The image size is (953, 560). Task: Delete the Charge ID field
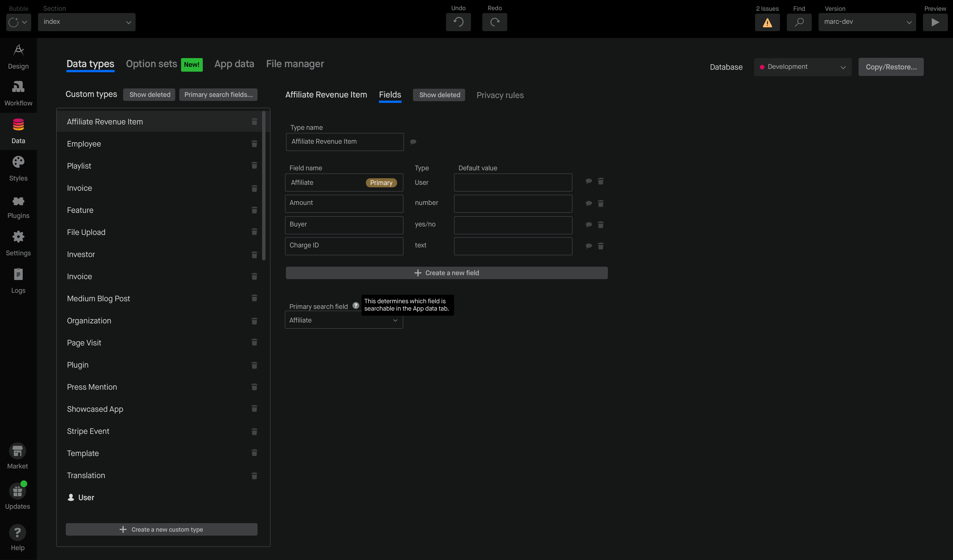[x=600, y=246]
